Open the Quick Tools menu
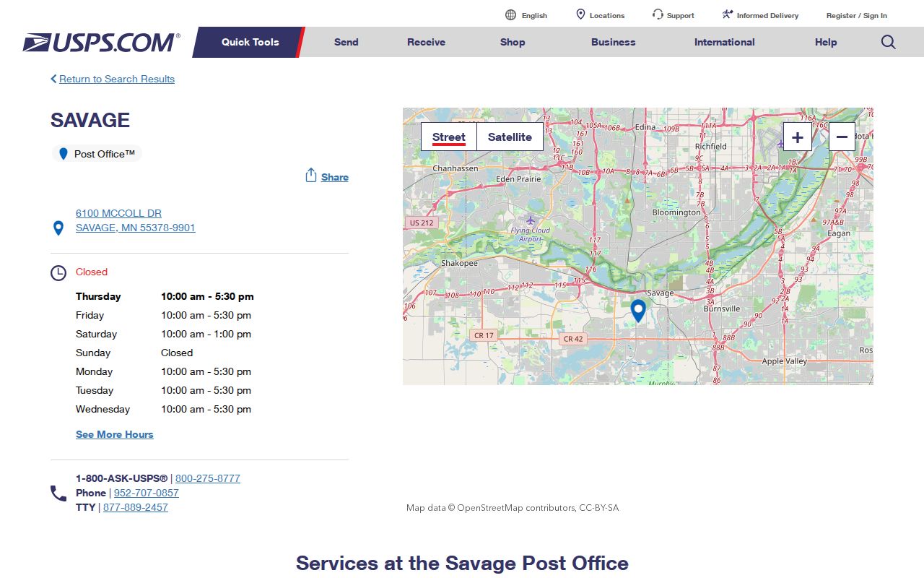Screen dimensions: 924x578 tap(249, 42)
